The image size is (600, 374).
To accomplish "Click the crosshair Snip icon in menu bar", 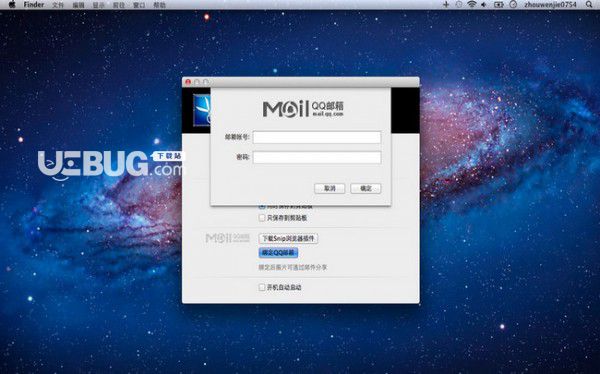I will pos(446,5).
